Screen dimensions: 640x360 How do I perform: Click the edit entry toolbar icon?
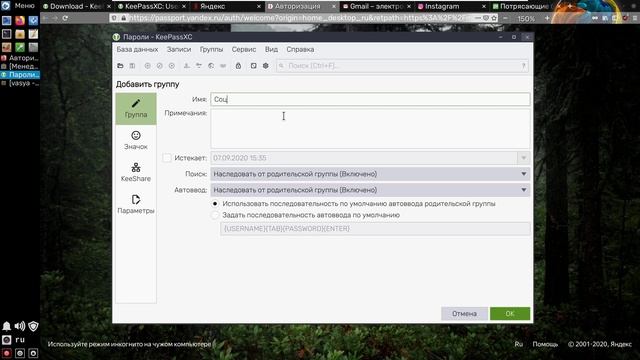click(160, 66)
